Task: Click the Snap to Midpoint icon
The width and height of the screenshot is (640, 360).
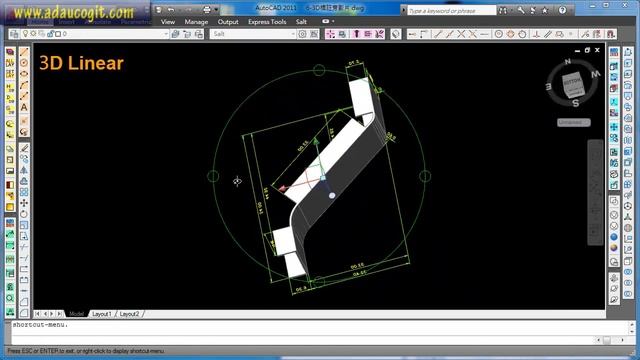Action: click(x=449, y=34)
